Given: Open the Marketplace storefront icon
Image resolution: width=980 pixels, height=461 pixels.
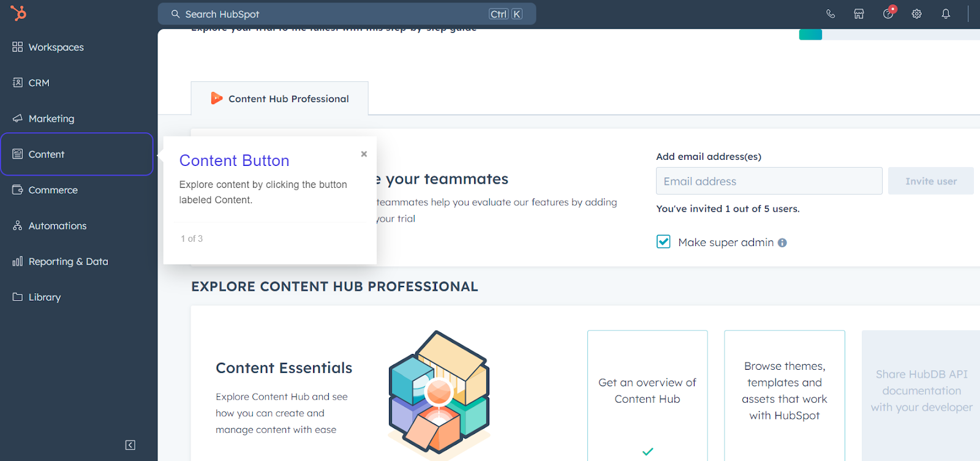Looking at the screenshot, I should (859, 13).
